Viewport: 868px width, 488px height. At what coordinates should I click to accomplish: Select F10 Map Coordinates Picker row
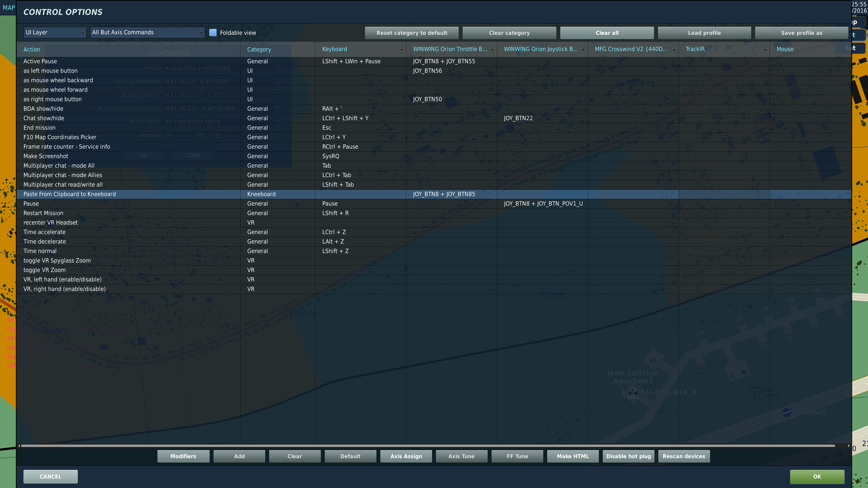click(x=434, y=137)
